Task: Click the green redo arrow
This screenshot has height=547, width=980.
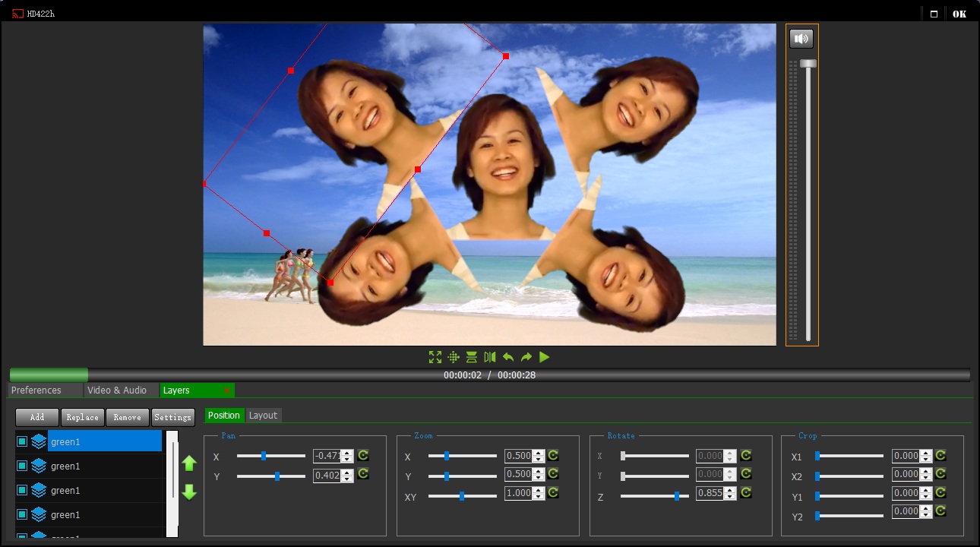Action: [x=526, y=357]
